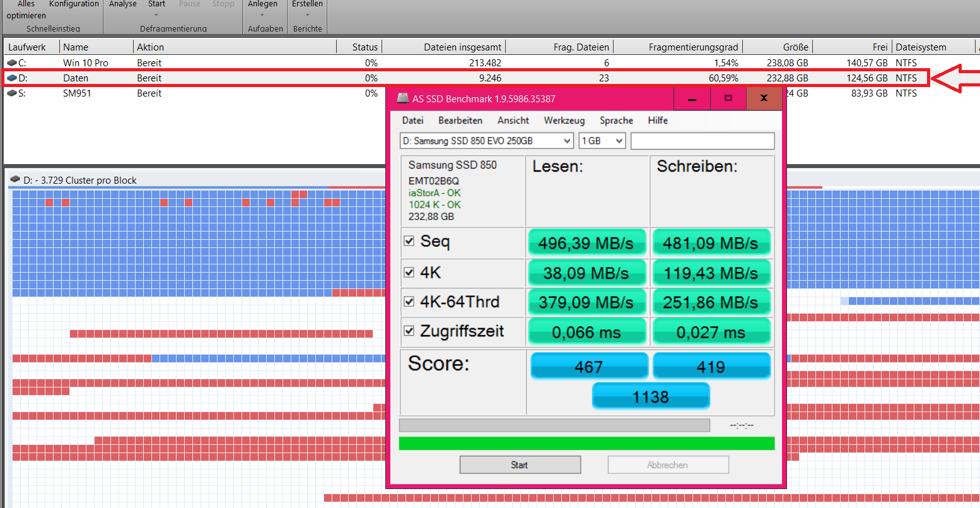Select the Daten drive name cell
This screenshot has height=508, width=980.
[x=76, y=78]
